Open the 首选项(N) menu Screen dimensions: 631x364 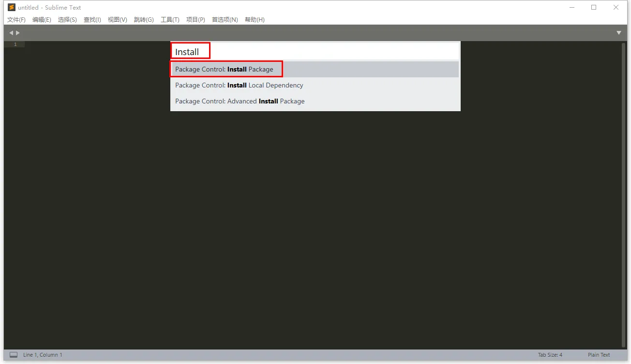coord(225,20)
